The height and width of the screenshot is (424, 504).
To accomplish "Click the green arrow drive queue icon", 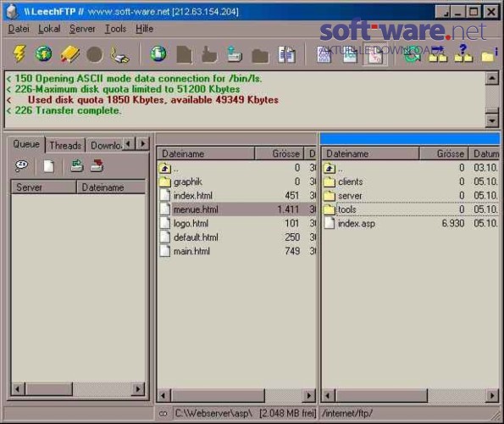I will (x=77, y=165).
